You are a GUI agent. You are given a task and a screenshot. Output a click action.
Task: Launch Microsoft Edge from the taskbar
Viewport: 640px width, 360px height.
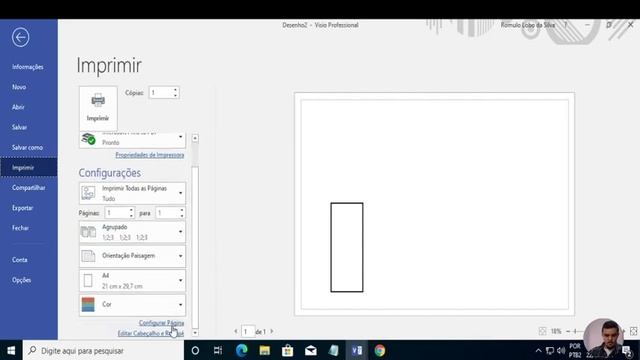pyautogui.click(x=241, y=351)
